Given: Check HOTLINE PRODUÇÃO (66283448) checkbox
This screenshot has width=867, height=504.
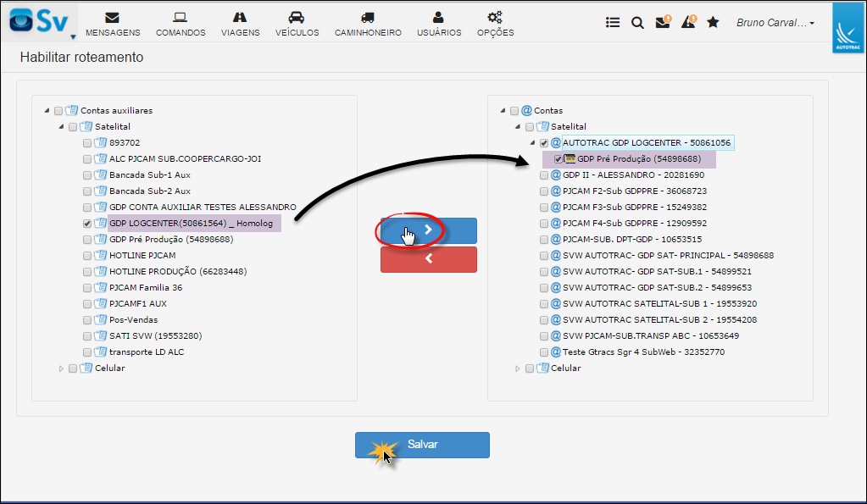Looking at the screenshot, I should (86, 272).
